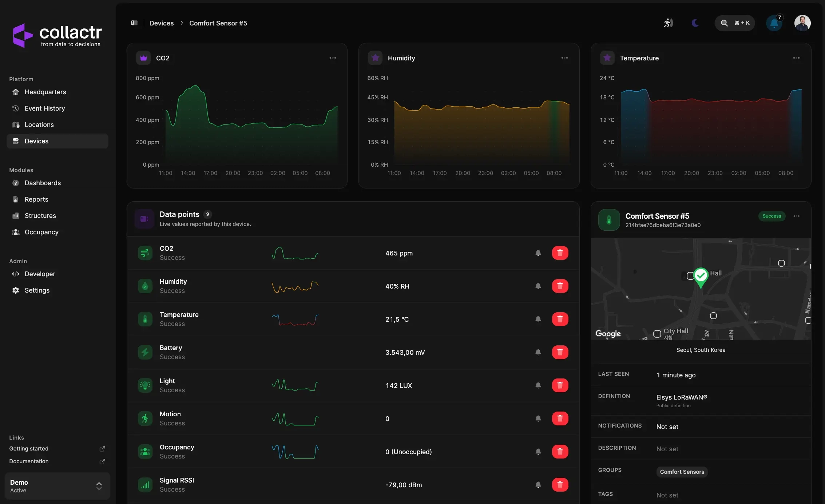Toggle alert bell for Battery row
Viewport: 825px width, 504px height.
[x=538, y=352]
